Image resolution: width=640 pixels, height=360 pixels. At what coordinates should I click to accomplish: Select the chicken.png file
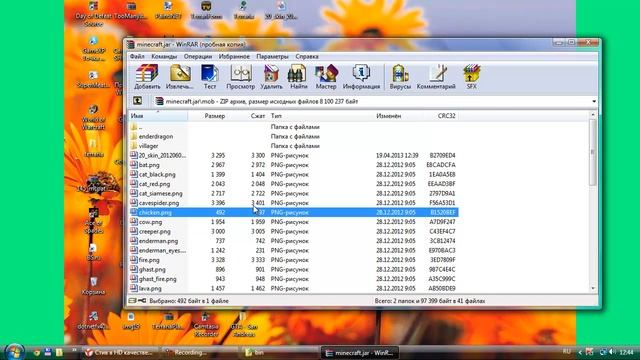[294, 212]
